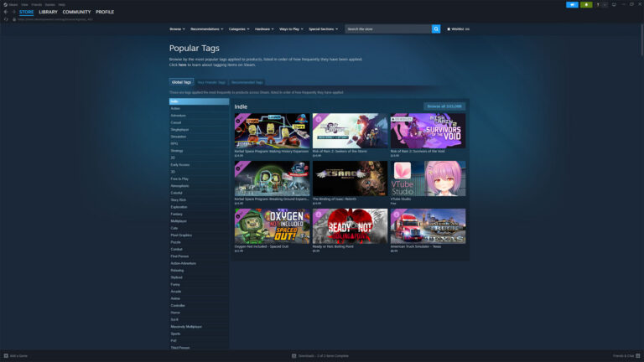Open the green bell notifications button
This screenshot has width=644, height=362.
tap(586, 4)
